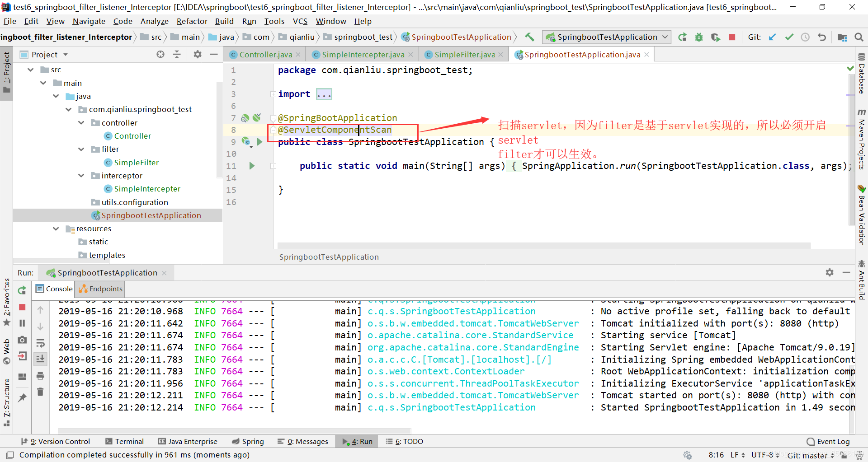The height and width of the screenshot is (462, 868).
Task: Run main method via gutter arrow line 11
Action: (252, 166)
